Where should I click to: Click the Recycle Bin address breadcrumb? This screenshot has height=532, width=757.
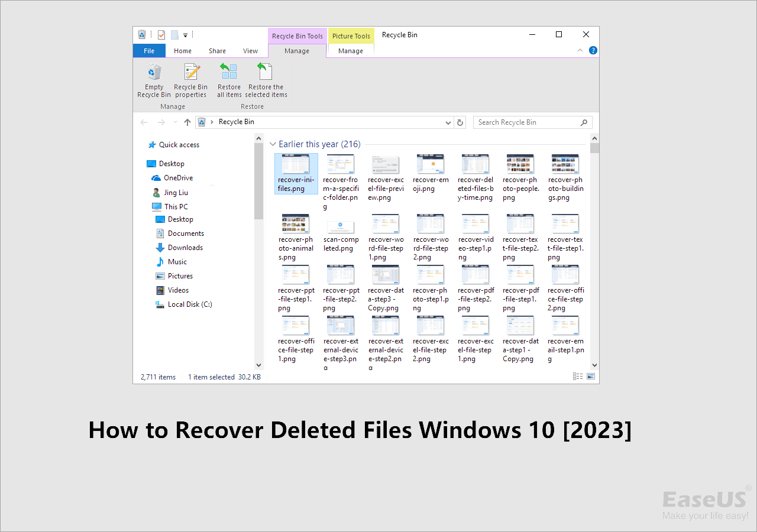[x=237, y=122]
